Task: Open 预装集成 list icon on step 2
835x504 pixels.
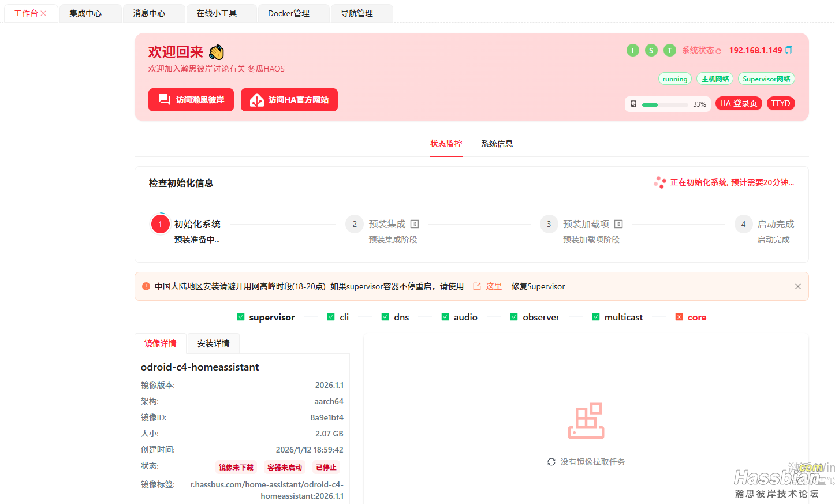Action: [x=414, y=223]
